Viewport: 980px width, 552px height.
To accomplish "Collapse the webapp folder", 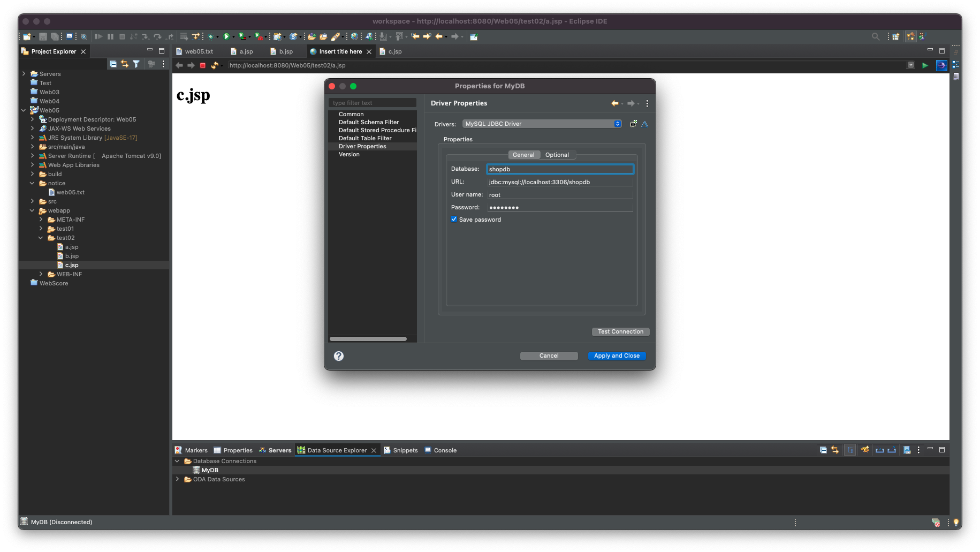I will coord(32,210).
